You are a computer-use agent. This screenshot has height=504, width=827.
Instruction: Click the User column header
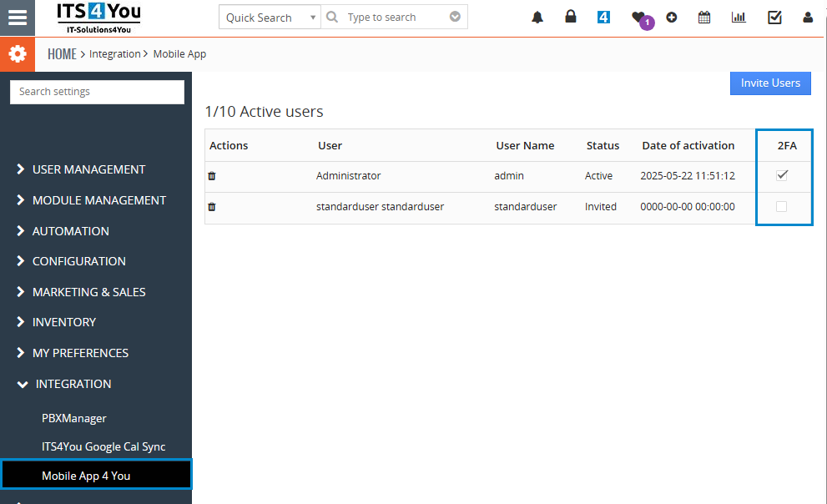coord(330,145)
